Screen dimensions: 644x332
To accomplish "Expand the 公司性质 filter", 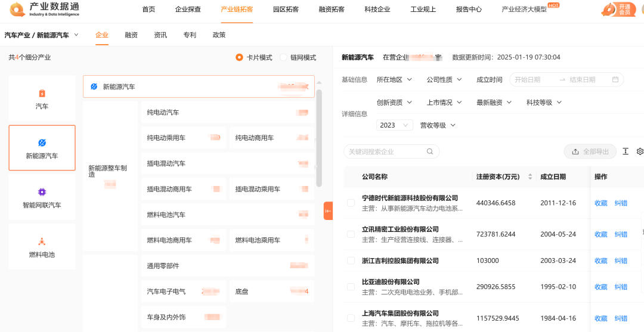I will [x=444, y=80].
